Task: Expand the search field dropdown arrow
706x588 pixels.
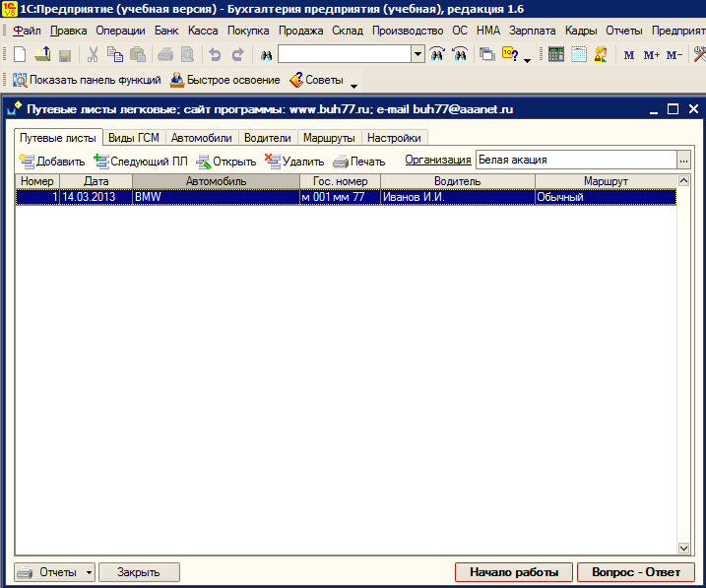Action: pos(417,55)
